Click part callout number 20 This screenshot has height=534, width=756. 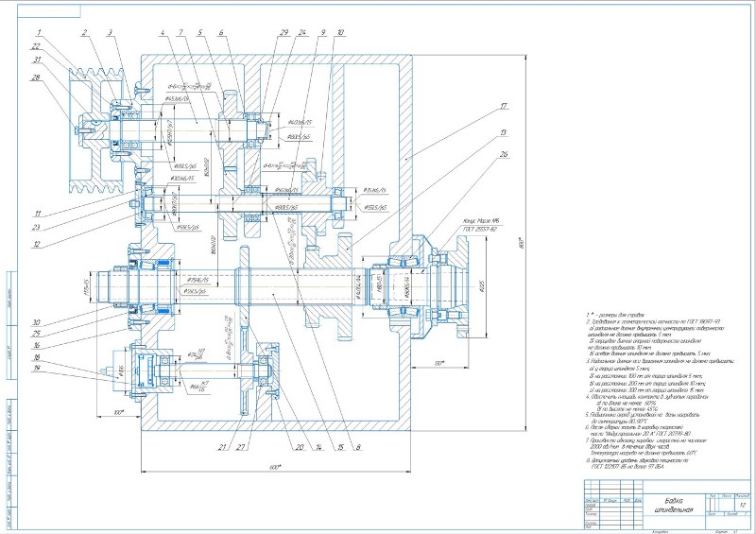coord(300,447)
